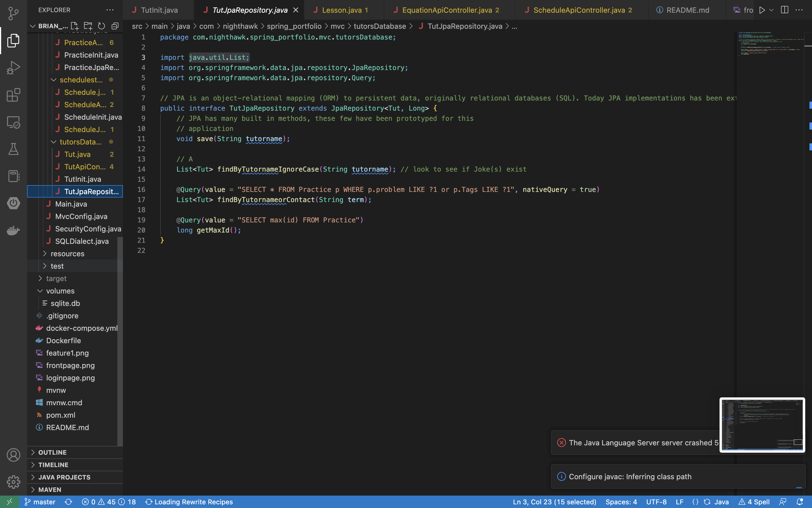Screen dimensions: 812x508
Task: Collapse all folders in Explorer
Action: (x=115, y=26)
